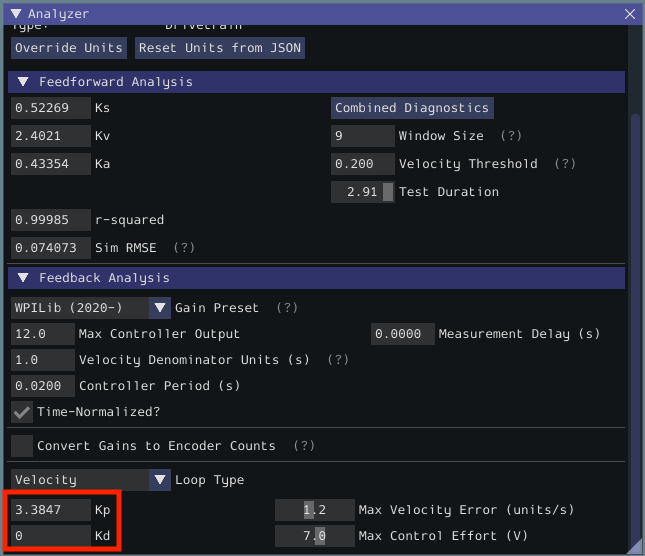Screen dimensions: 645x556
Task: Toggle the Time-Normalized checkbox
Action: point(21,412)
